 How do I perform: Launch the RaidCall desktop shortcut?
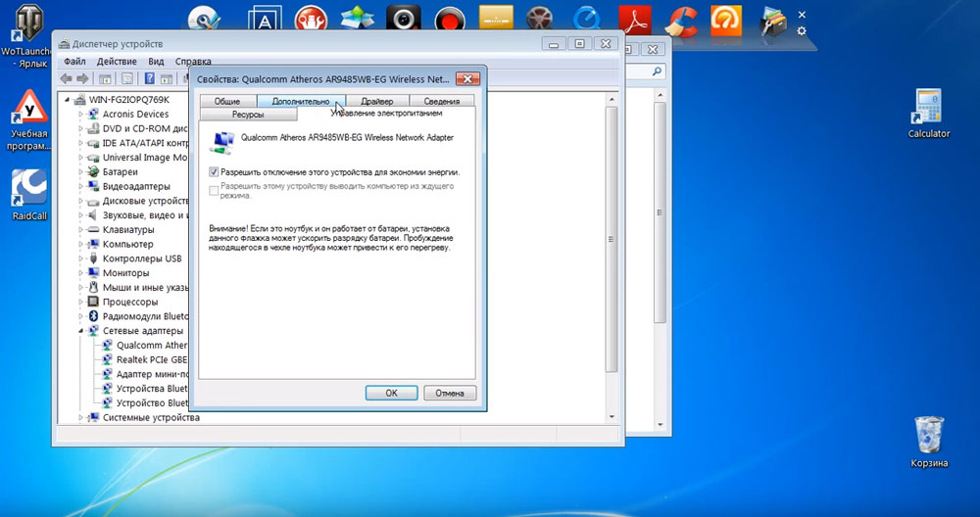coord(29,194)
